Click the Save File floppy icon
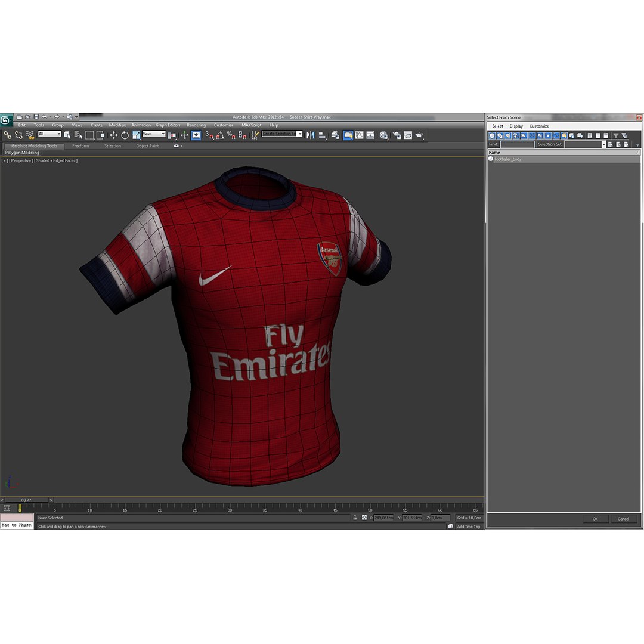 pyautogui.click(x=36, y=117)
